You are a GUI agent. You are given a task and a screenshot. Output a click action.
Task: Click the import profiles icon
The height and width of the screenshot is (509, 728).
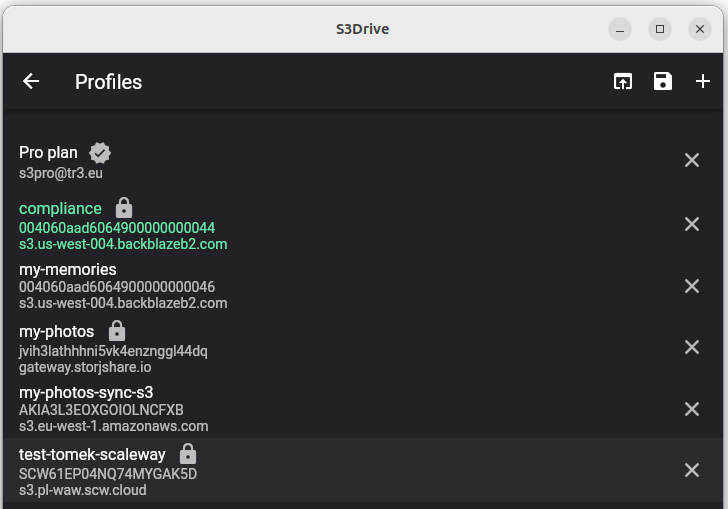623,81
